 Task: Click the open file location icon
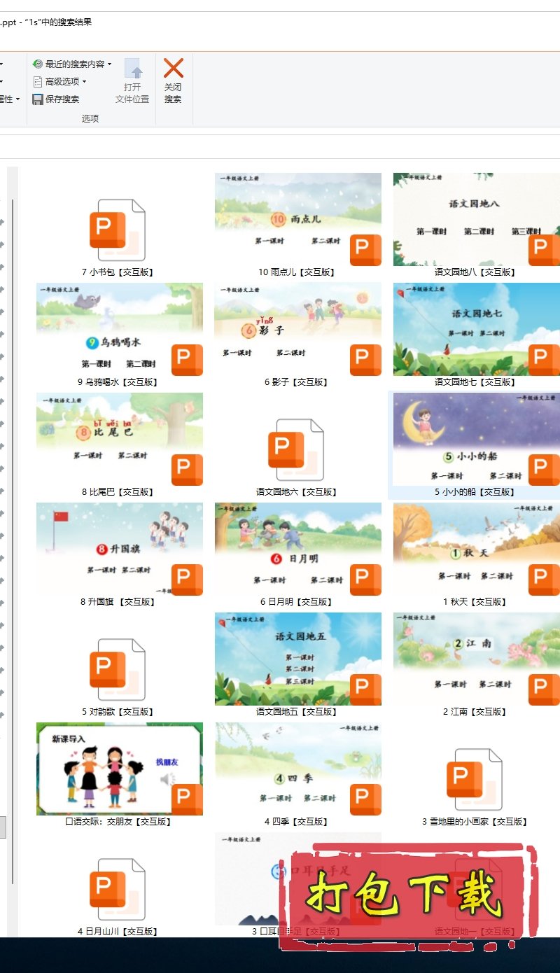[133, 69]
